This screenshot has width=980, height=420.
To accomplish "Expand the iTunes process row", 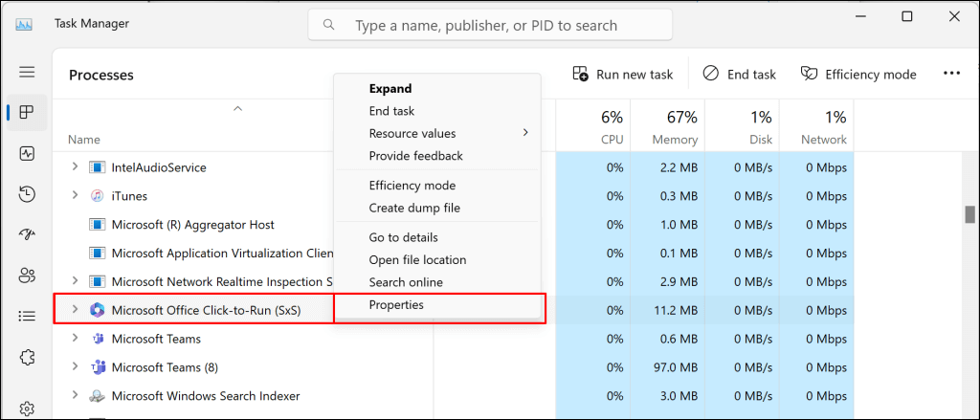I will (x=75, y=195).
